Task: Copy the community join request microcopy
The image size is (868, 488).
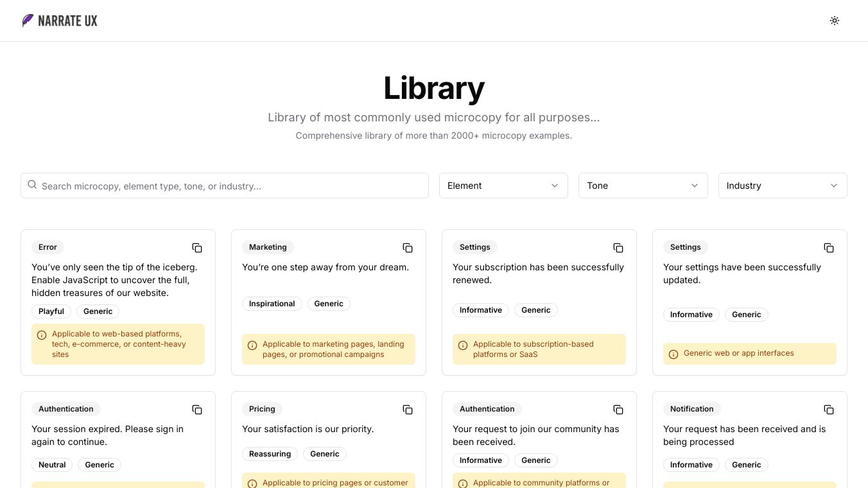Action: pyautogui.click(x=618, y=410)
